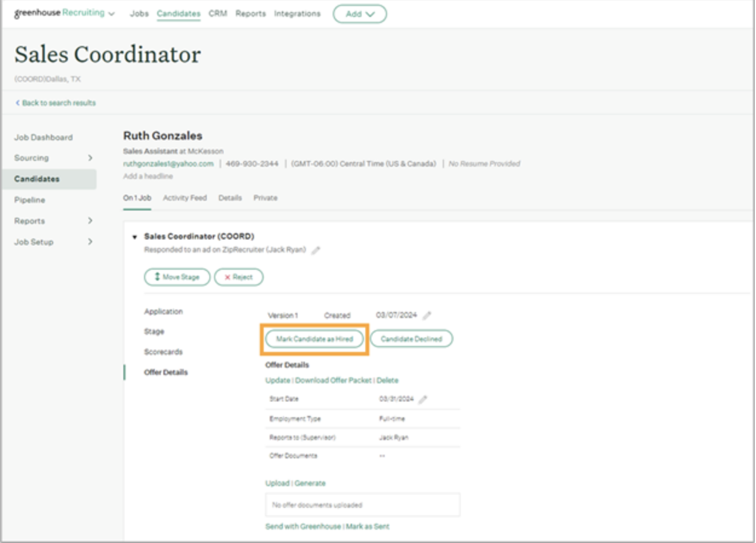
Task: Reject the candidate with Reject button
Action: [x=239, y=277]
